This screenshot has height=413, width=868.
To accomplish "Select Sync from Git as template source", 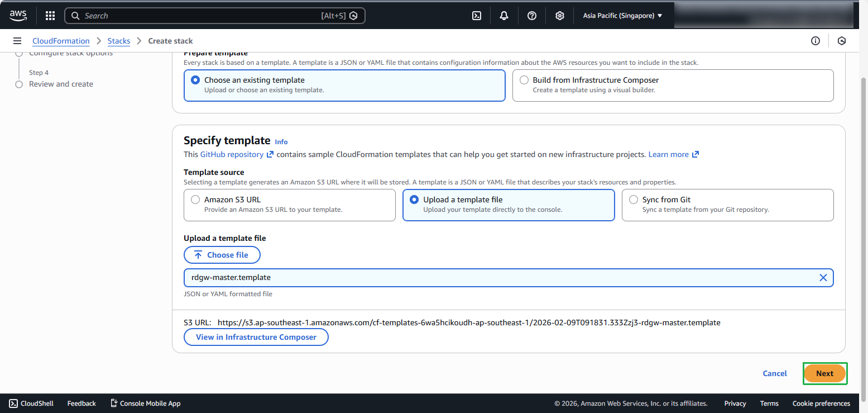I will click(x=633, y=199).
